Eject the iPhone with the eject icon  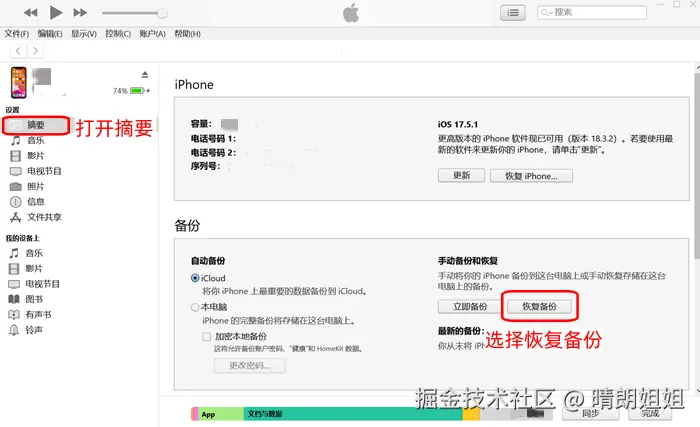[145, 75]
